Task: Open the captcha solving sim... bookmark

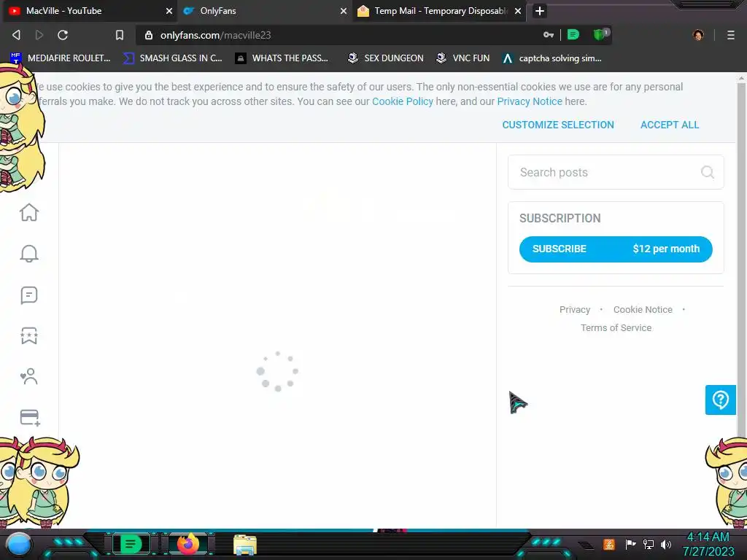Action: tap(552, 58)
